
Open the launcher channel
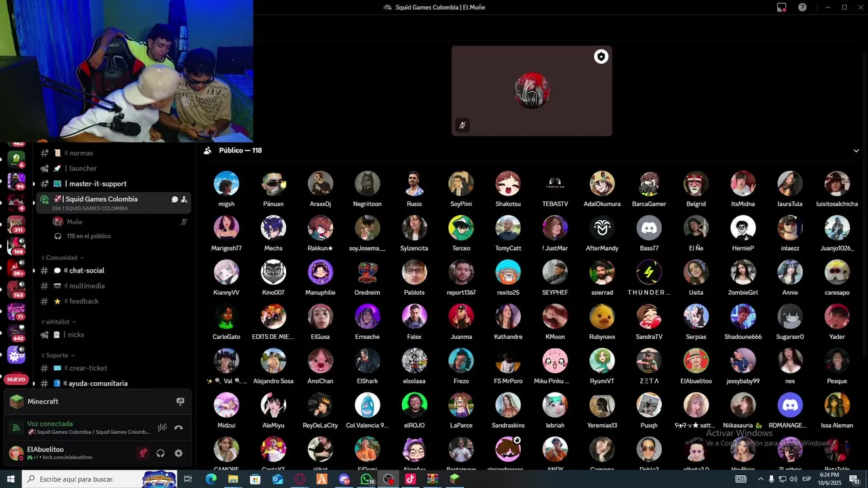point(113,168)
